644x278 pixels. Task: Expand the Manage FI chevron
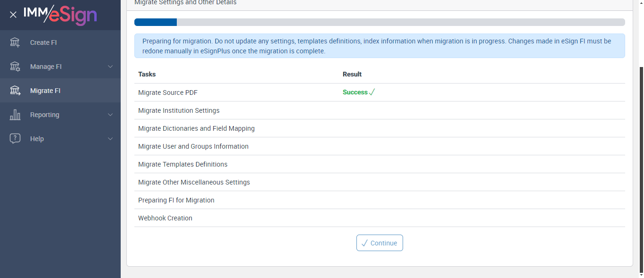(x=110, y=67)
